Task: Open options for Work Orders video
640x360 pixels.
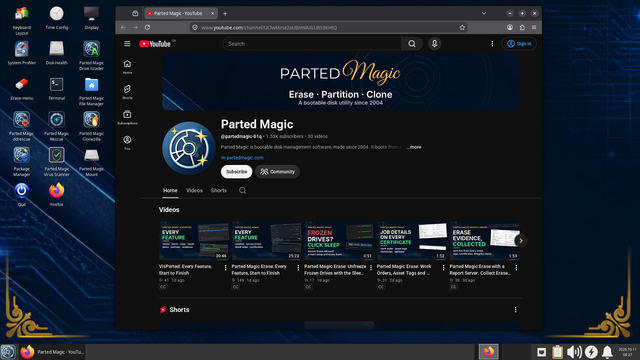Action: (443, 268)
